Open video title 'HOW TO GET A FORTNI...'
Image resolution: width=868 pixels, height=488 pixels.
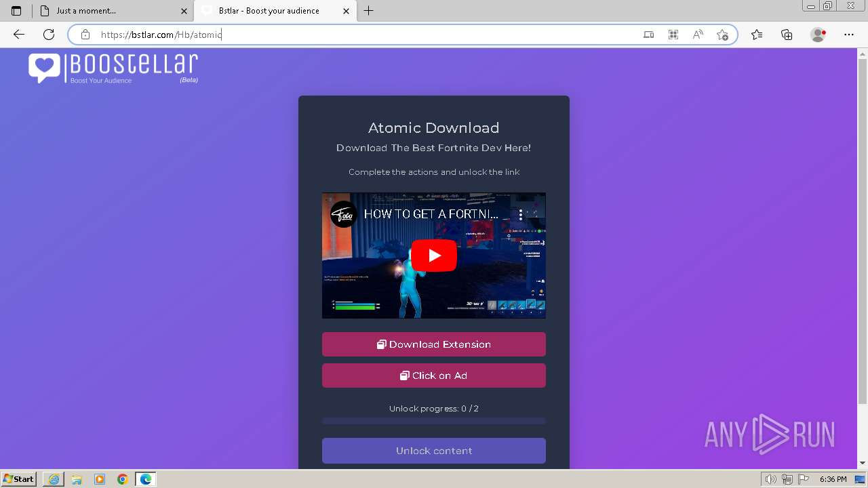431,214
